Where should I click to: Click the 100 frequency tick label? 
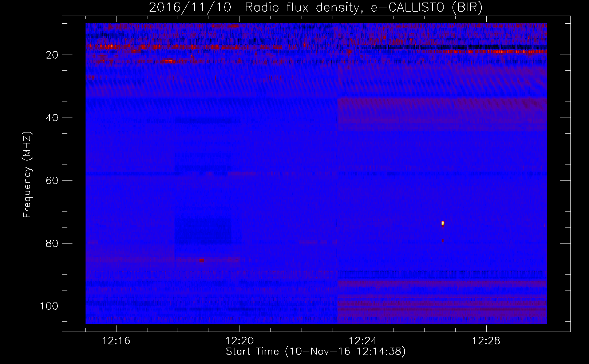pyautogui.click(x=49, y=306)
